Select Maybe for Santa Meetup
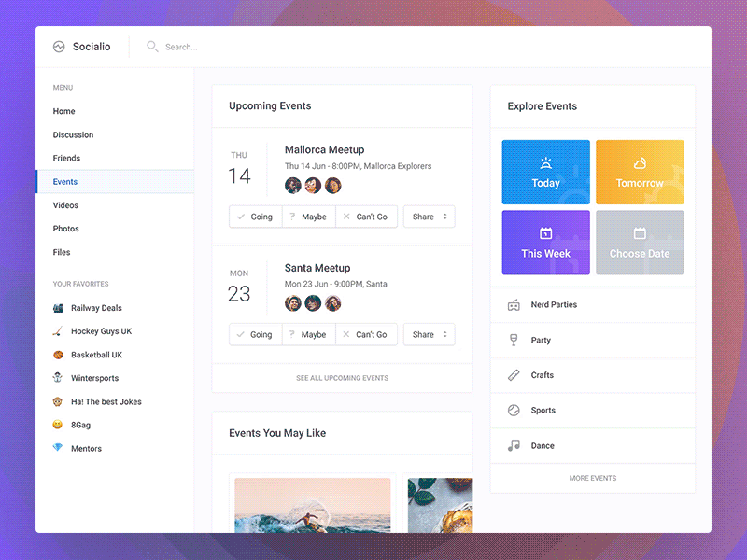The width and height of the screenshot is (747, 560). click(x=309, y=335)
